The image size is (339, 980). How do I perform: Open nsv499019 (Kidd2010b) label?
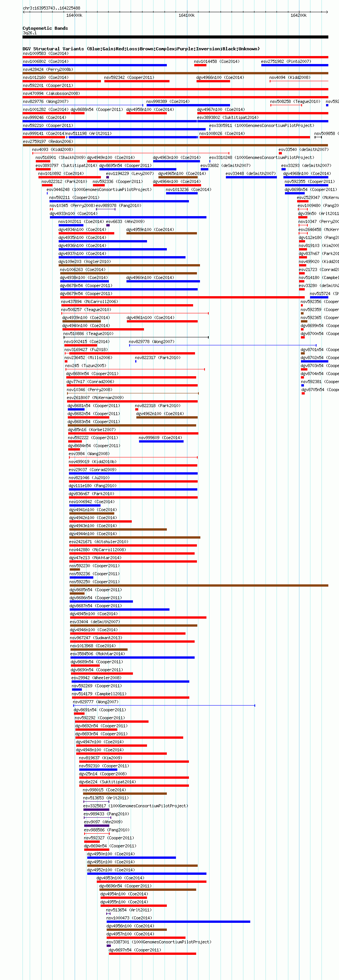tap(93, 462)
